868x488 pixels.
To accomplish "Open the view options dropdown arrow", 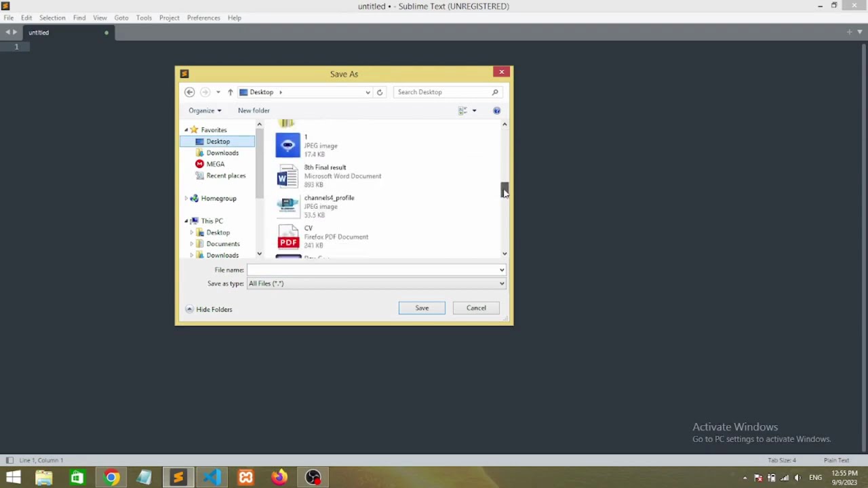I will [x=474, y=110].
